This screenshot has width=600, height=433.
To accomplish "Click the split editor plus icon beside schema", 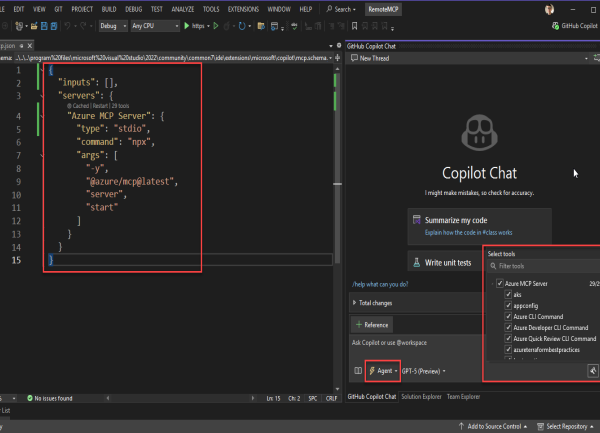I will click(x=338, y=58).
